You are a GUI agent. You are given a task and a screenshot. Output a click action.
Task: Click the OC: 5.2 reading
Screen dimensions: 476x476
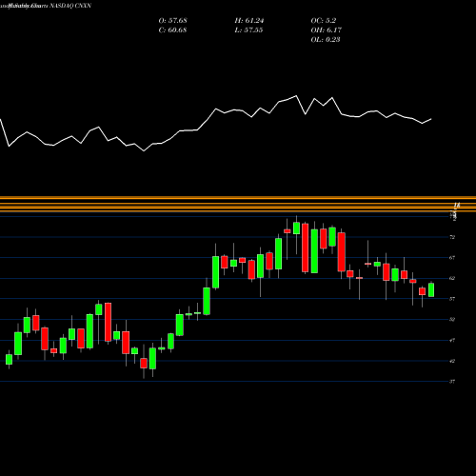(x=324, y=21)
